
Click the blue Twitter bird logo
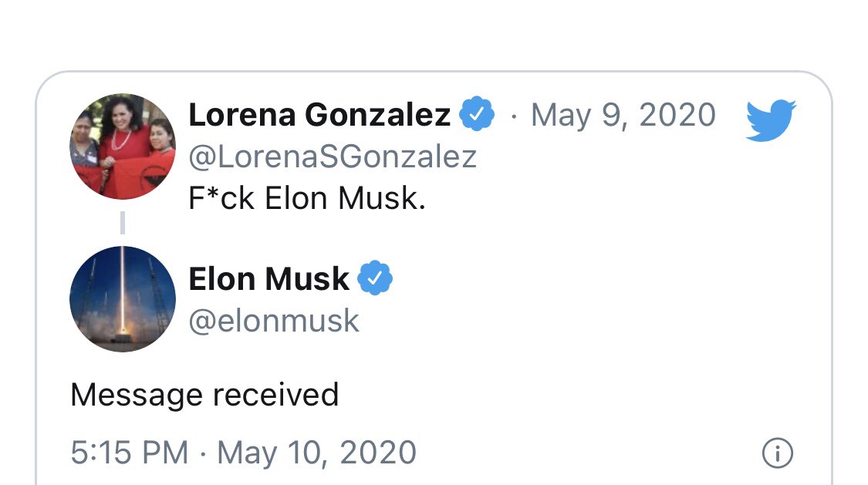770,120
